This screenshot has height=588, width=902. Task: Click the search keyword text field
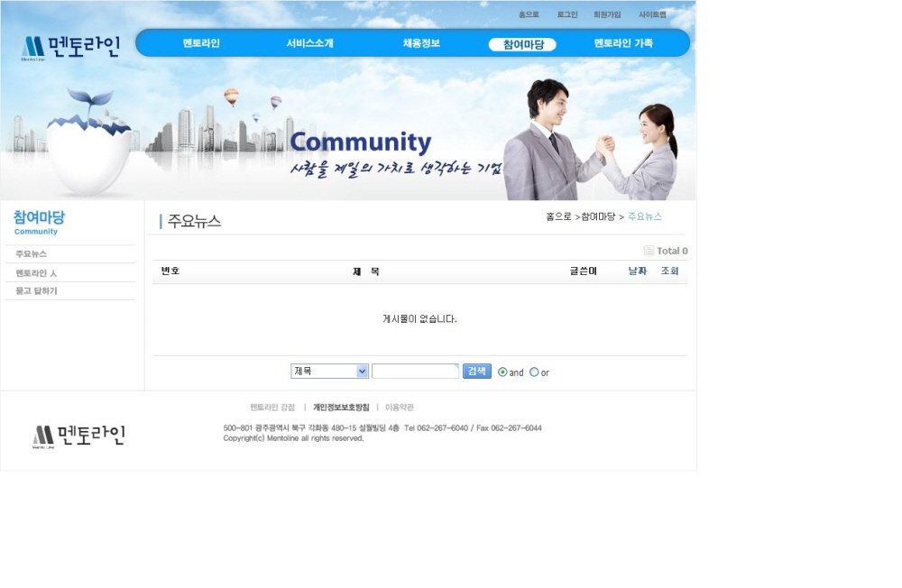[415, 372]
